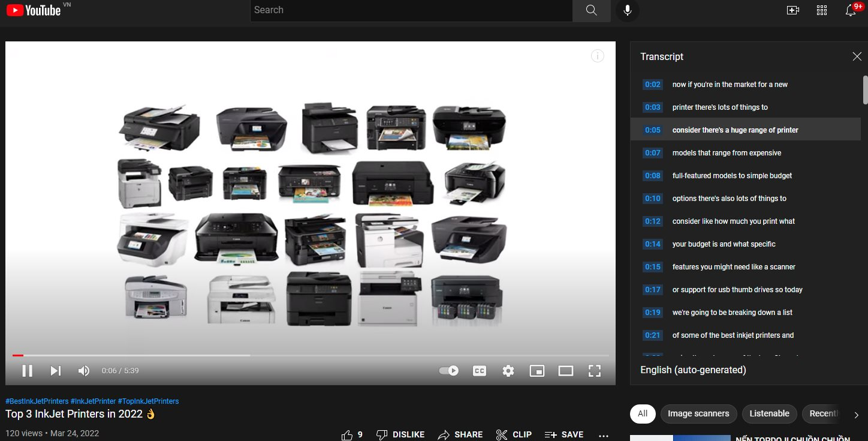The image size is (868, 441).
Task: Jump to 'options there's also lots of things'
Action: point(745,199)
